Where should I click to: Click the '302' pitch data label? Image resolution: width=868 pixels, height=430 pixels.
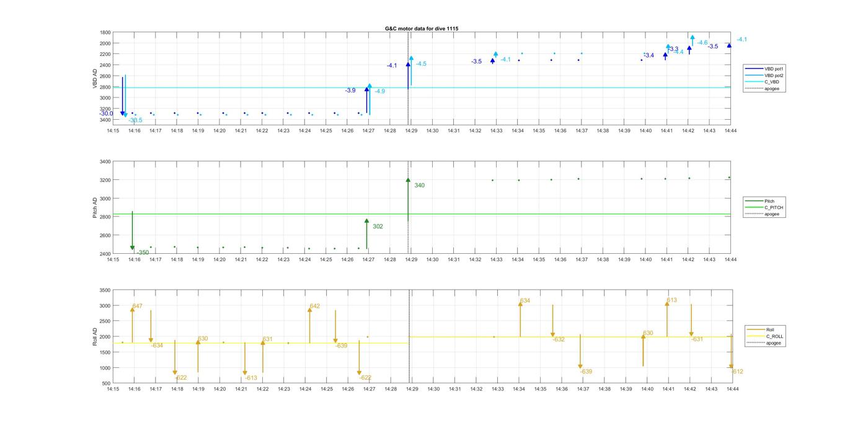(x=378, y=226)
